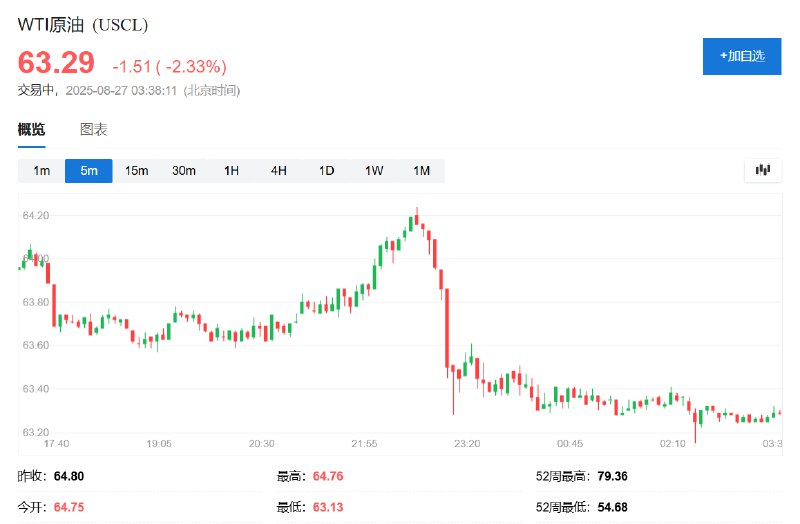Click the 64.20 price axis label
Viewport: 800px width, 524px height.
pos(36,215)
